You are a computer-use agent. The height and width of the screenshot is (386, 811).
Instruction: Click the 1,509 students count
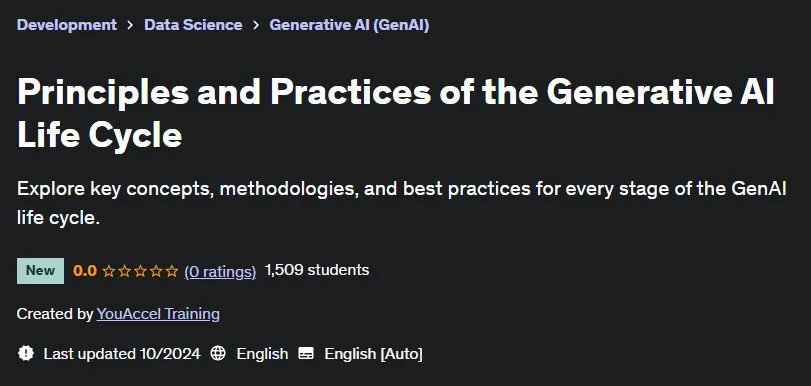coord(317,270)
